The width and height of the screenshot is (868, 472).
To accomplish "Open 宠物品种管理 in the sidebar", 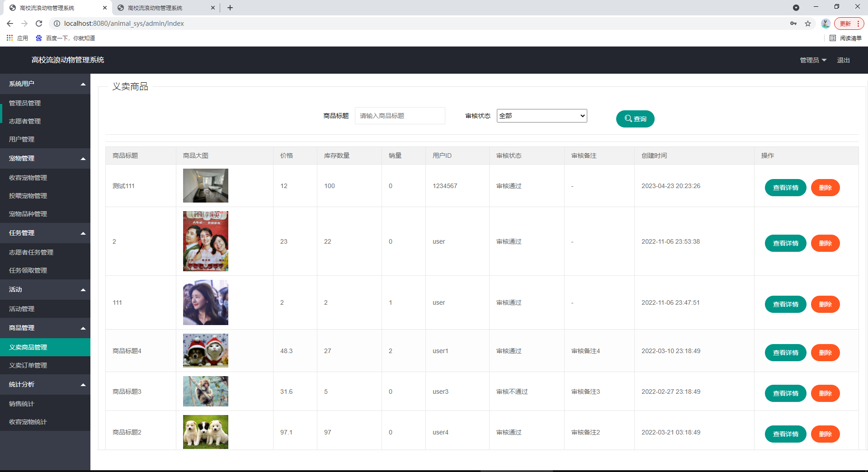I will pos(45,214).
